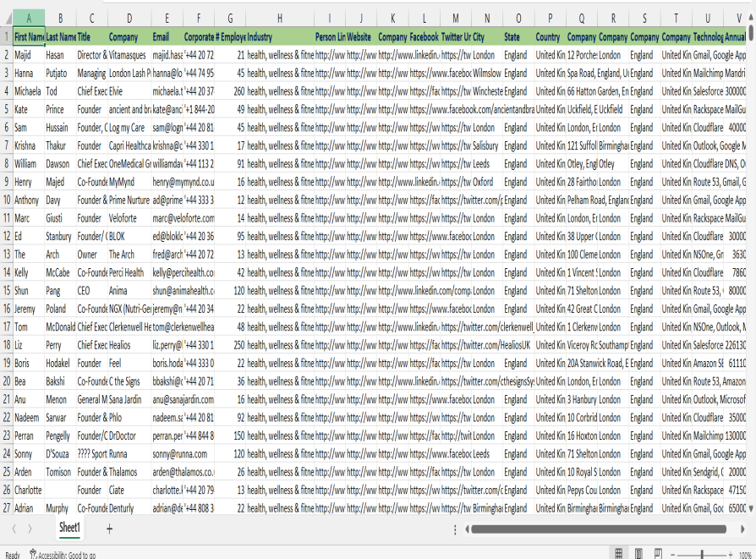Image resolution: width=756 pixels, height=559 pixels.
Task: Select column H header
Action: [279, 18]
